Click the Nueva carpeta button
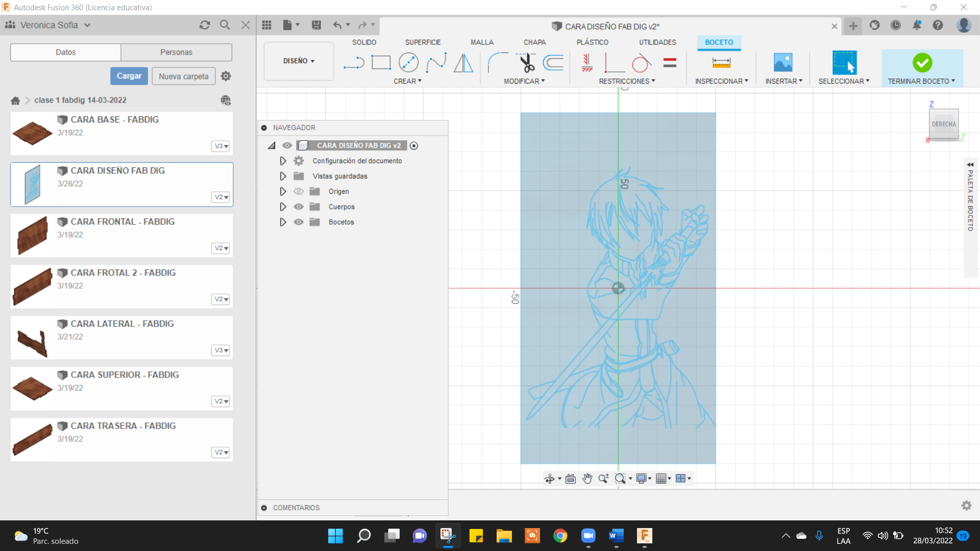Screen dimensions: 980x551 point(184,76)
